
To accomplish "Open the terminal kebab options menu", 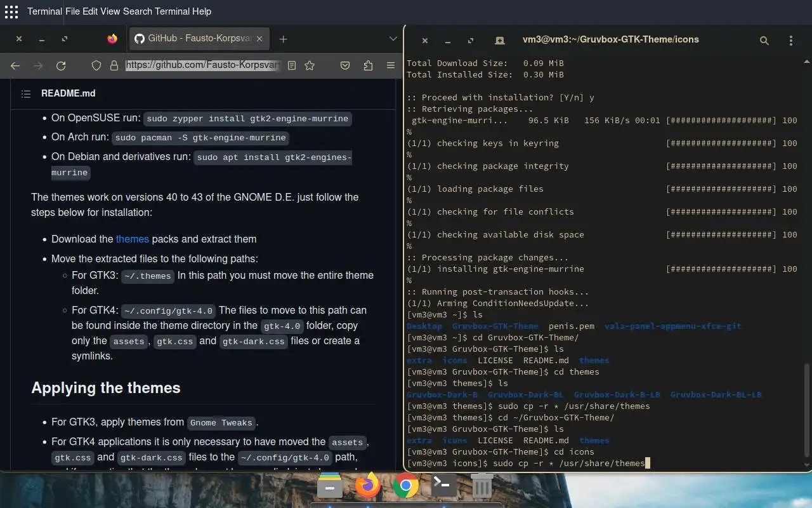I will (790, 40).
